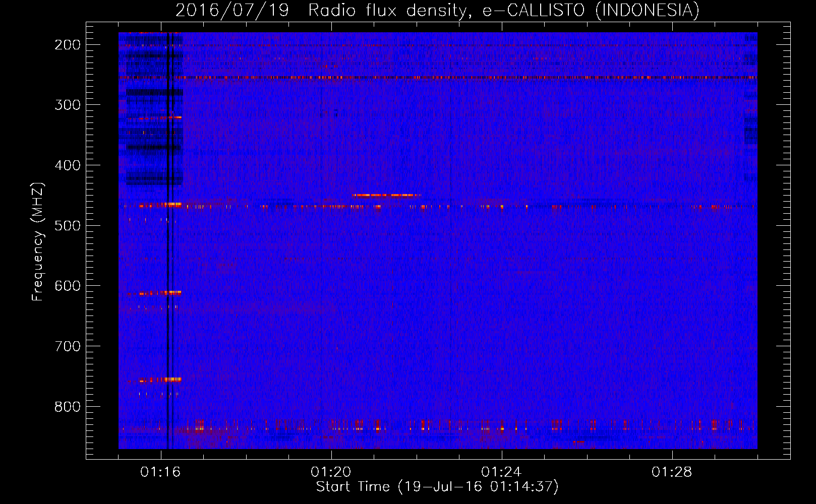Image resolution: width=816 pixels, height=504 pixels.
Task: Select the 700 frequency tick label
Action: pyautogui.click(x=68, y=346)
